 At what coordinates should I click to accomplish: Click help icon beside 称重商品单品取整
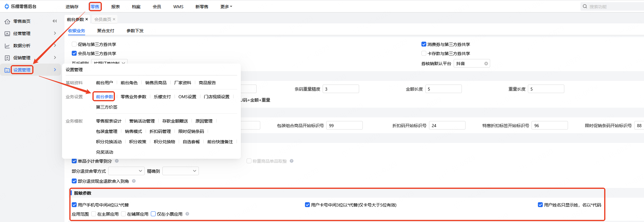pyautogui.click(x=292, y=161)
